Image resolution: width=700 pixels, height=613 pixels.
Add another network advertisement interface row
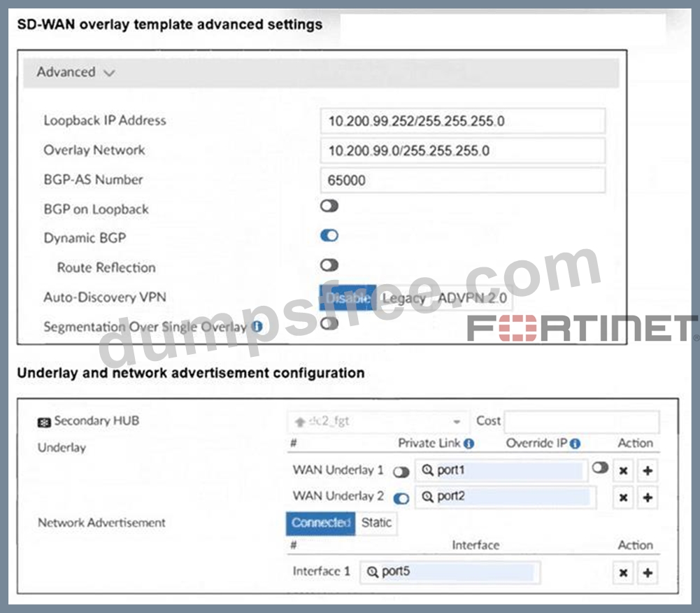pyautogui.click(x=648, y=572)
